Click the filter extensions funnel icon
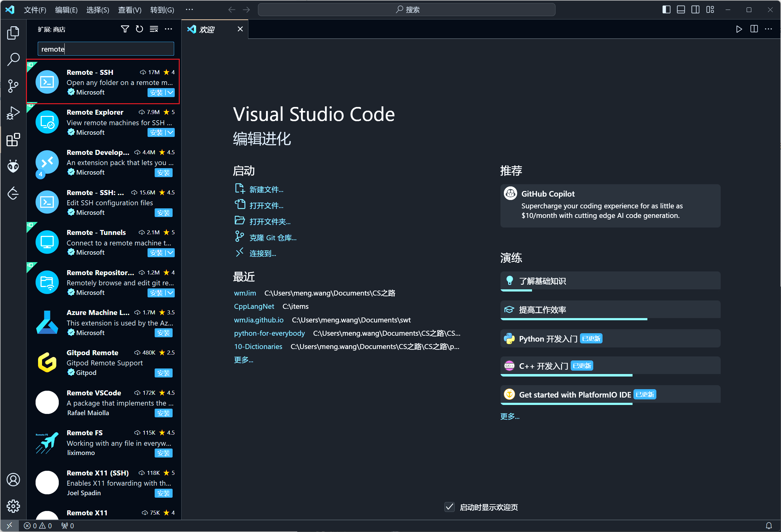 click(125, 29)
